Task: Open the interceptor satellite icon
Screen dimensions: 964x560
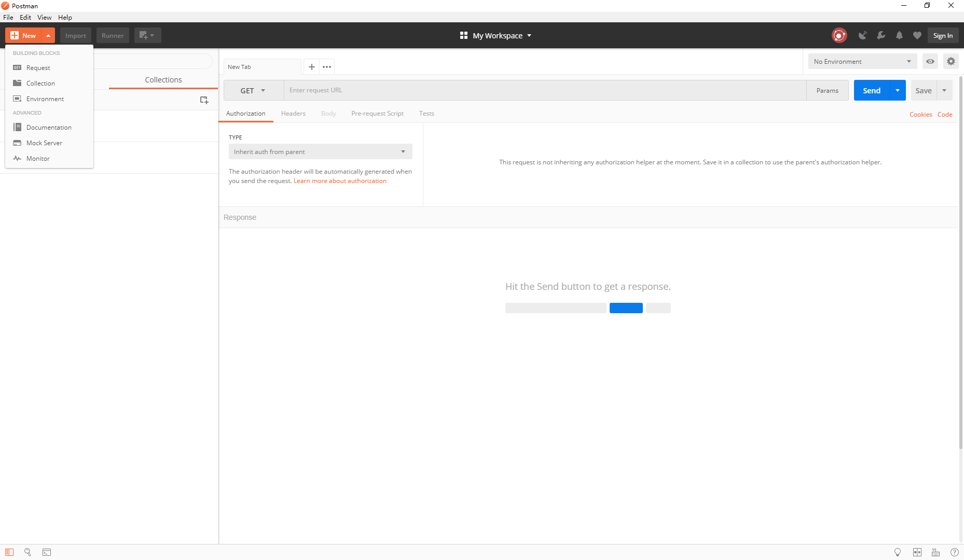Action: coord(862,35)
